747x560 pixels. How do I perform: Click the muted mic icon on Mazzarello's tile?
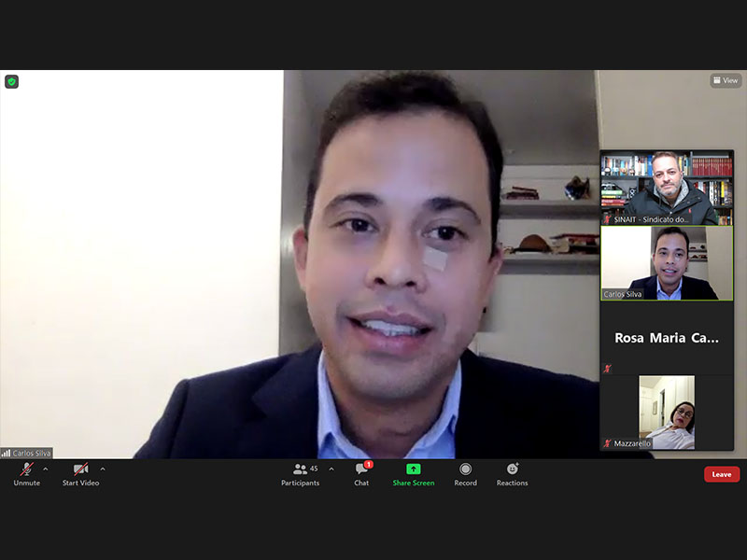[x=607, y=443]
